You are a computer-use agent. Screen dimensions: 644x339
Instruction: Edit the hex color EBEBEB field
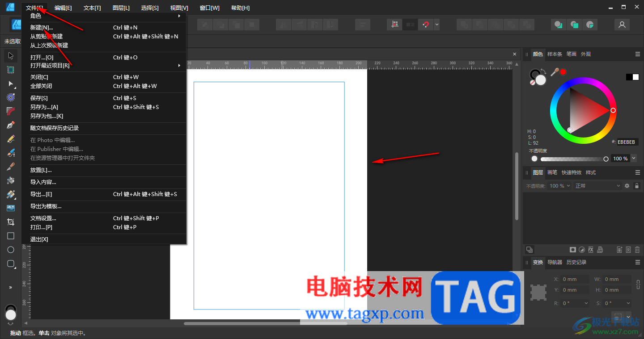point(628,142)
